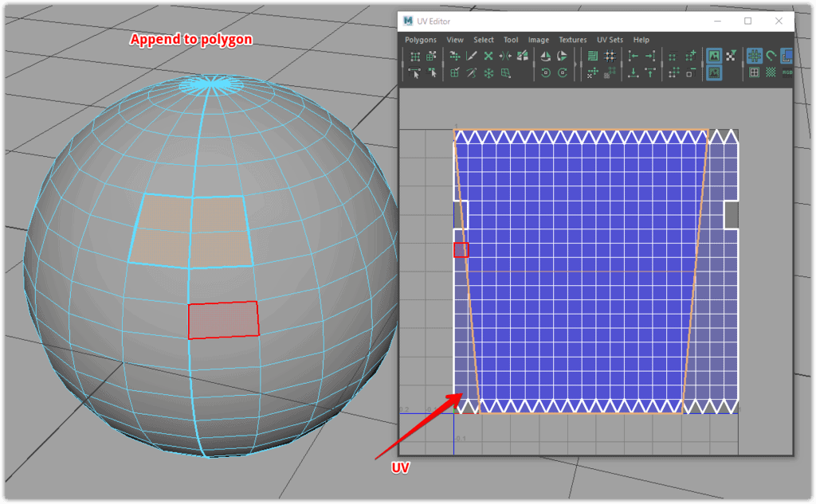
Task: Click the Rotate UVs counterclockwise icon
Action: (x=546, y=72)
